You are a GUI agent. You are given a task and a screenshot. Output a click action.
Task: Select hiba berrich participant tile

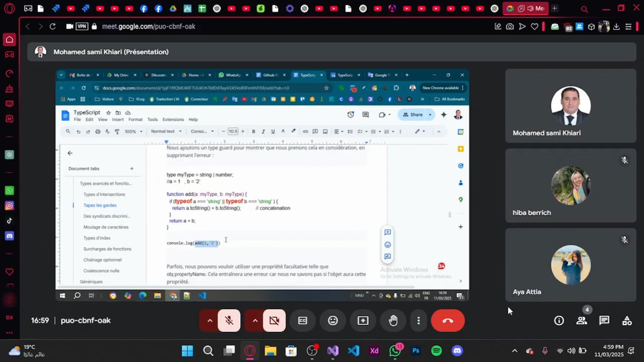tap(570, 186)
